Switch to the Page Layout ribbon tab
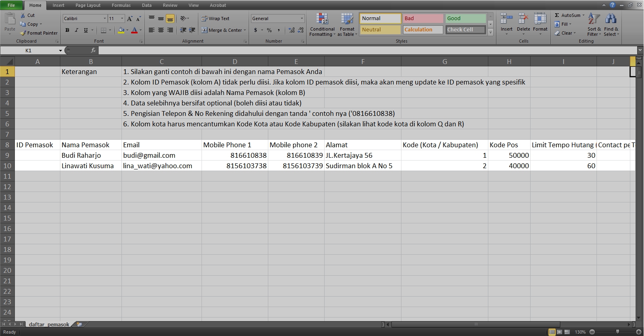Screen dimensions: 644x336 coord(88,5)
